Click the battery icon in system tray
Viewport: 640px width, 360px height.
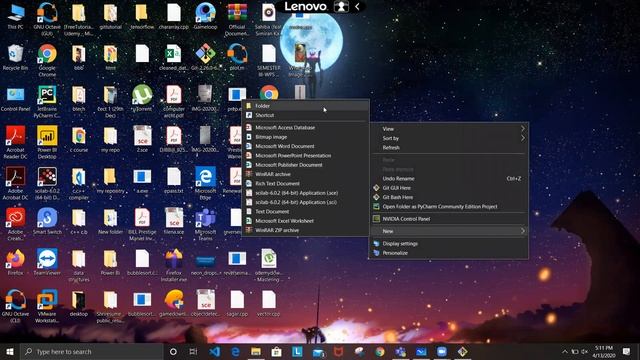coord(575,351)
